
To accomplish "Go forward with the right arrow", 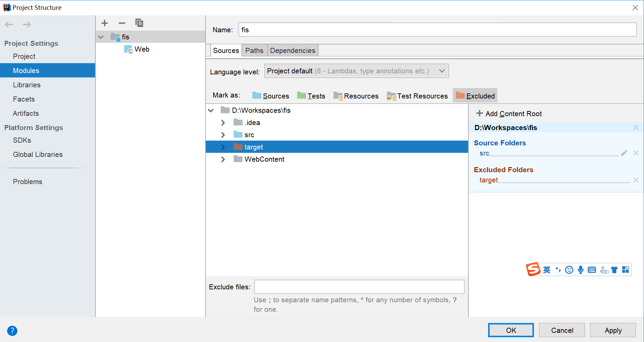I will pos(27,24).
